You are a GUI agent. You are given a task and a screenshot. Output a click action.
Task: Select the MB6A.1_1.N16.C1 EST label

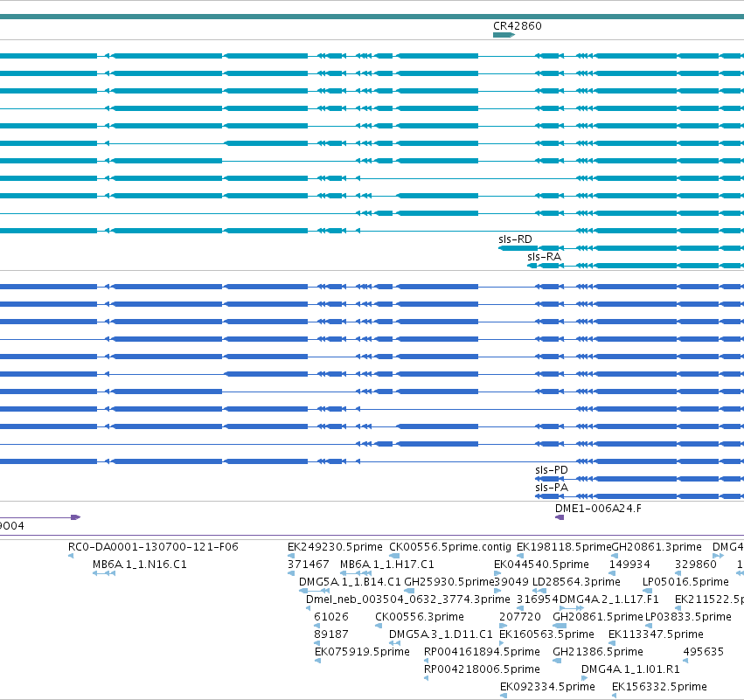(140, 565)
